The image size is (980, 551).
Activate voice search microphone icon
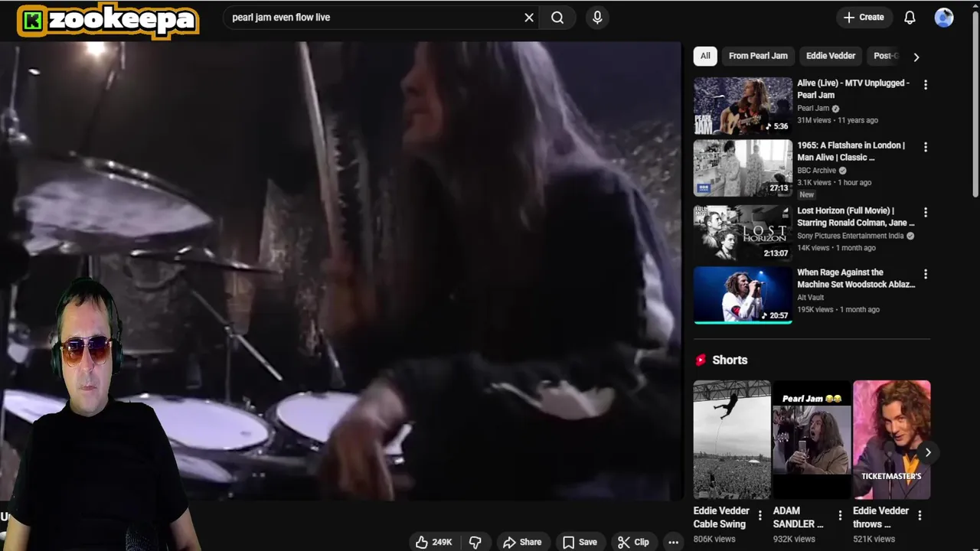597,17
